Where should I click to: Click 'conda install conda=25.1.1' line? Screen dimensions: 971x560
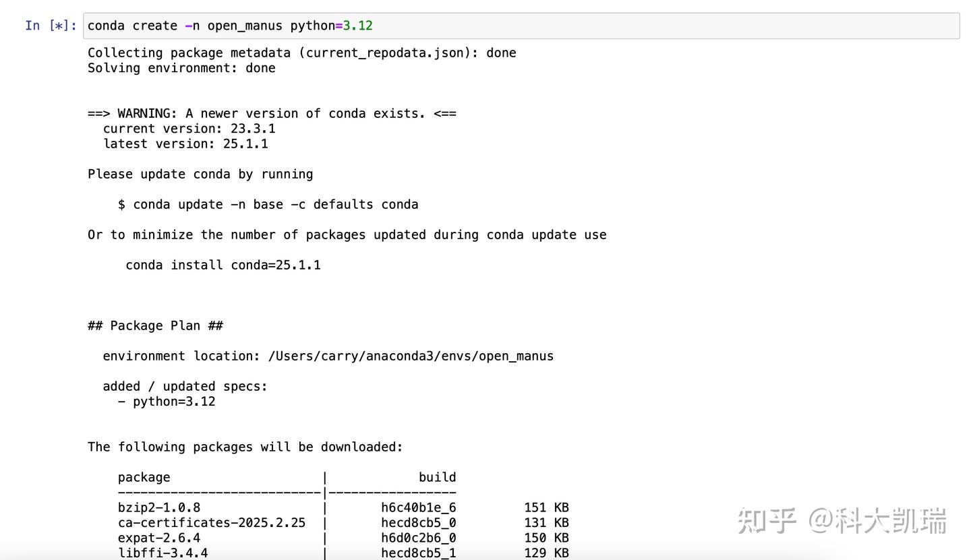click(223, 265)
